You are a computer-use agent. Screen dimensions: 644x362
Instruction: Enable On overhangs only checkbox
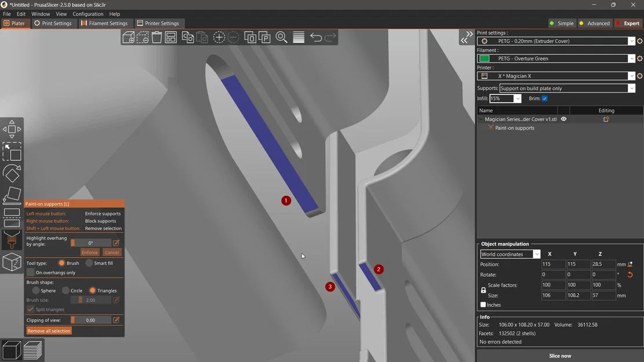[30, 273]
